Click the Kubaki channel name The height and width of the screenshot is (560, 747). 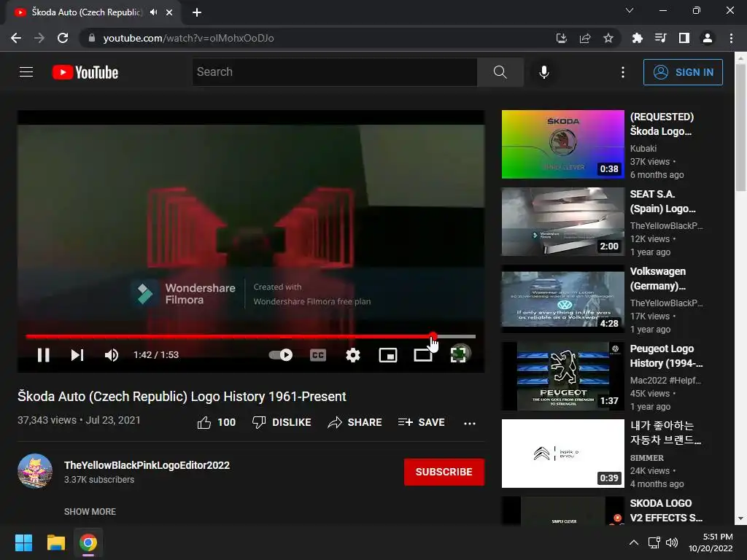click(643, 149)
